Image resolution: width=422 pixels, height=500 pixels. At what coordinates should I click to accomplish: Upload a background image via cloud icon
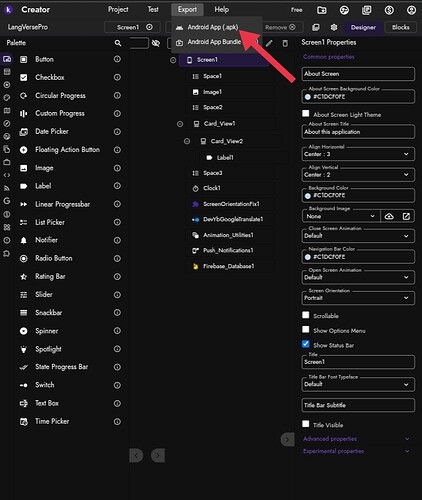tap(389, 216)
